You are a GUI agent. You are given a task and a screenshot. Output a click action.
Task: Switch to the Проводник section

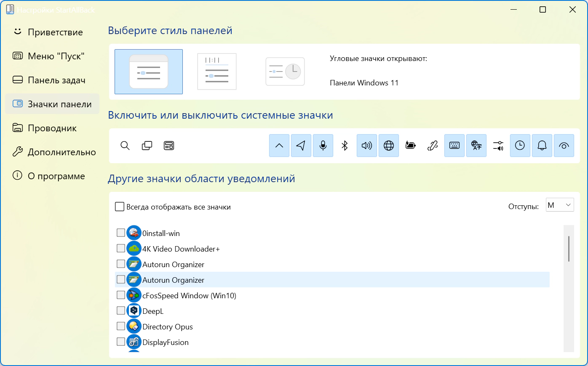pyautogui.click(x=52, y=128)
